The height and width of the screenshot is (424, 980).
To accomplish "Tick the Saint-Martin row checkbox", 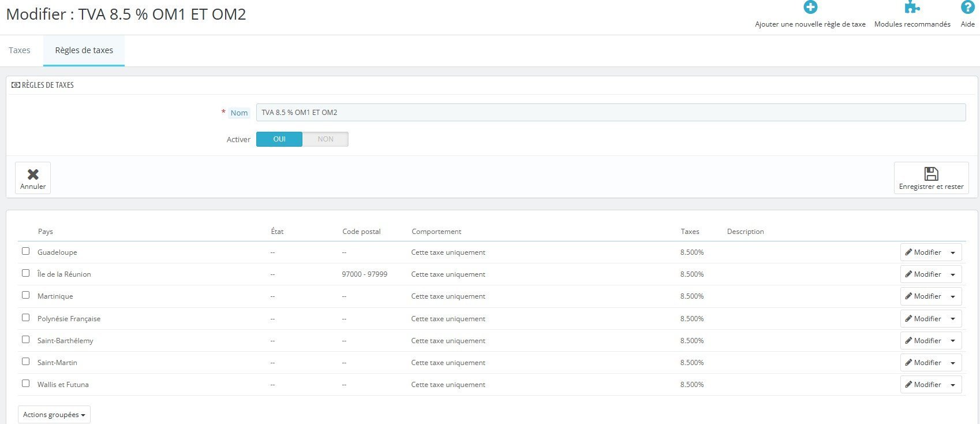I will pos(25,362).
